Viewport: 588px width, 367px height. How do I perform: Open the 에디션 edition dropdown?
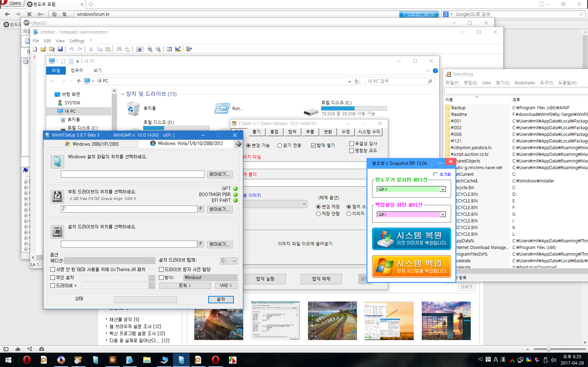click(x=110, y=261)
